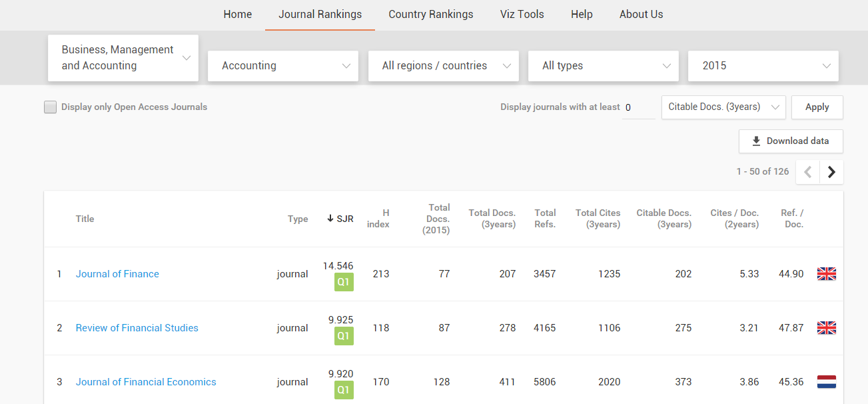Viewport: 868px width, 404px height.
Task: Click Ref. / Doc. value 45.36
Action: coord(791,382)
